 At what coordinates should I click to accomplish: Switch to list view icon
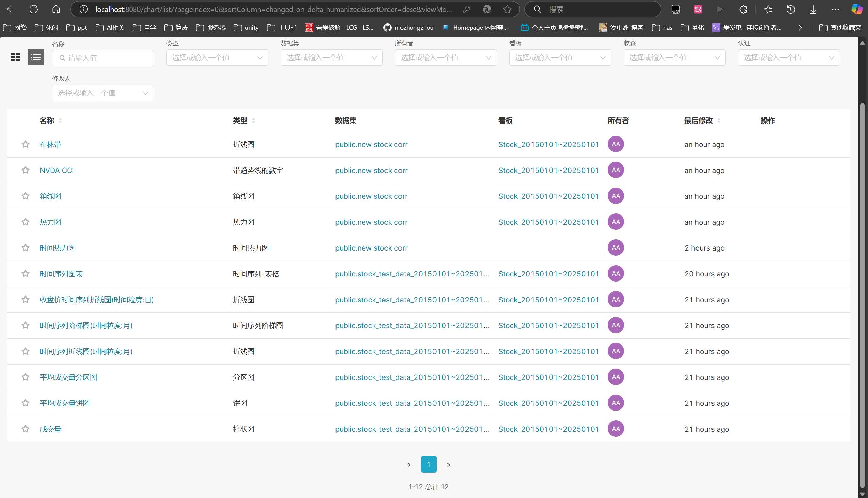[x=35, y=57]
